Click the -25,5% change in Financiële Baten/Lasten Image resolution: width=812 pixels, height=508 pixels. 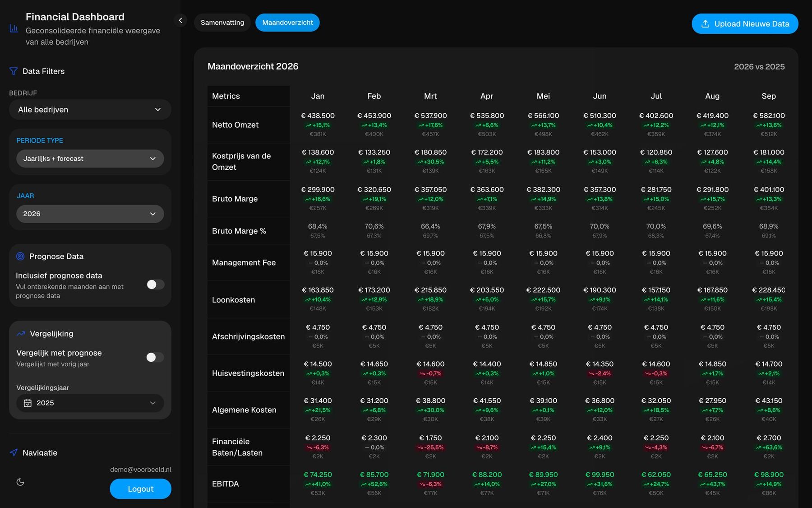[x=430, y=447]
